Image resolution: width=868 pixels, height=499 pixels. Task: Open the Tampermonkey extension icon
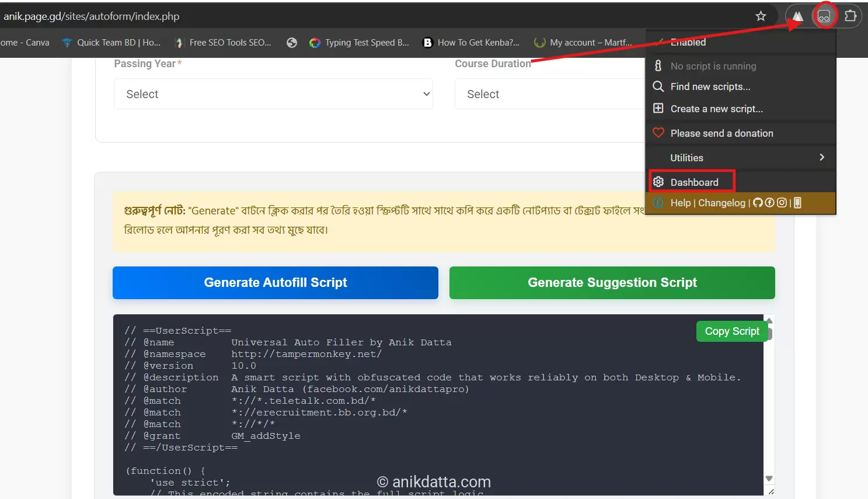(824, 16)
